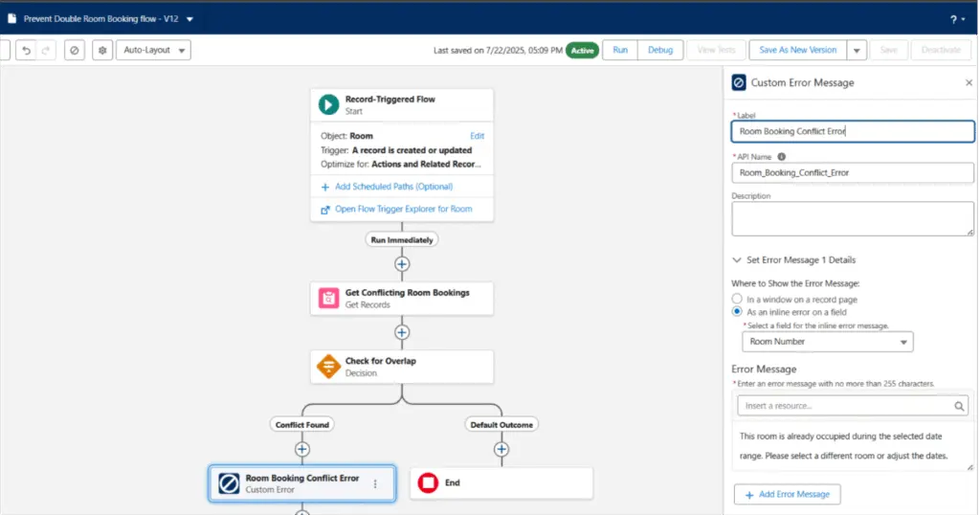The height and width of the screenshot is (515, 980).
Task: Click the flow document icon in header
Action: [x=11, y=19]
